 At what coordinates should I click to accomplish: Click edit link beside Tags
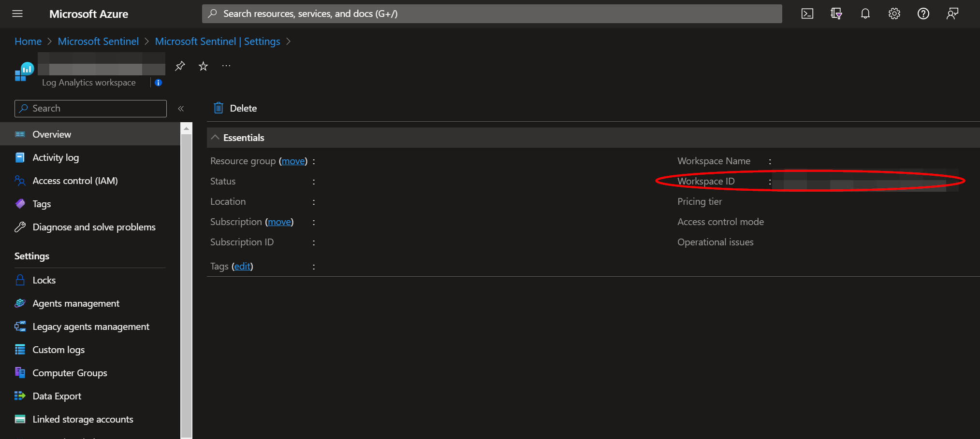click(x=242, y=267)
